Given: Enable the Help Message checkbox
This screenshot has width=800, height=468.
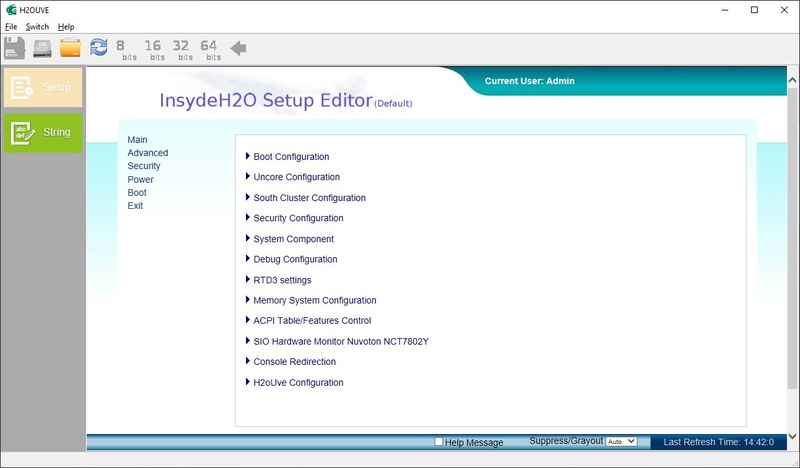Looking at the screenshot, I should tap(438, 441).
